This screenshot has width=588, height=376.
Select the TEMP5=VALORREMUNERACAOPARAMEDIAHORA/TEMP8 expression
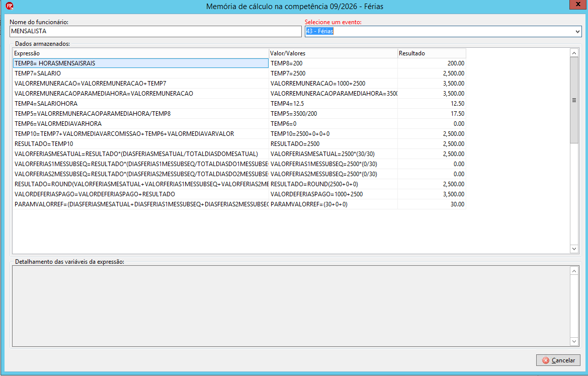point(141,114)
